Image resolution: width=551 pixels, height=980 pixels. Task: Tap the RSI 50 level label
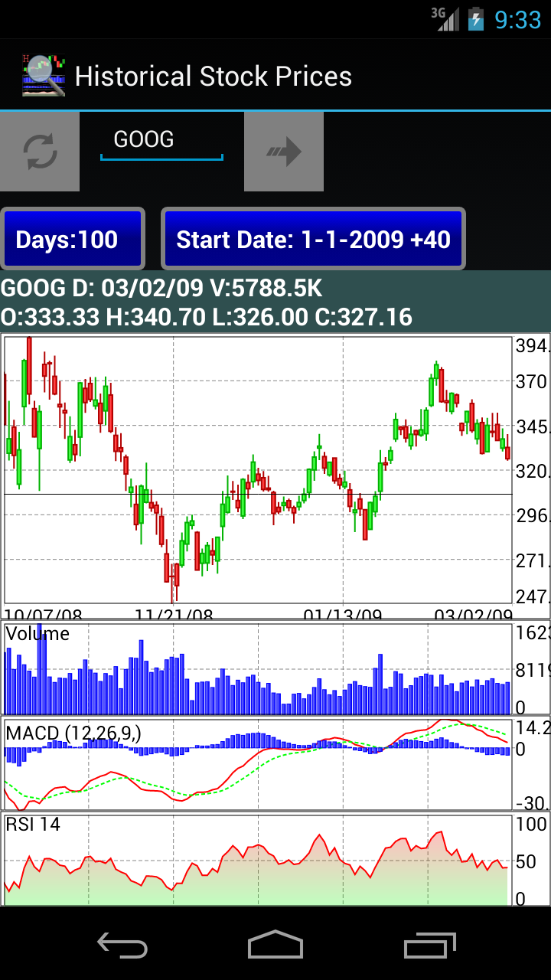526,861
